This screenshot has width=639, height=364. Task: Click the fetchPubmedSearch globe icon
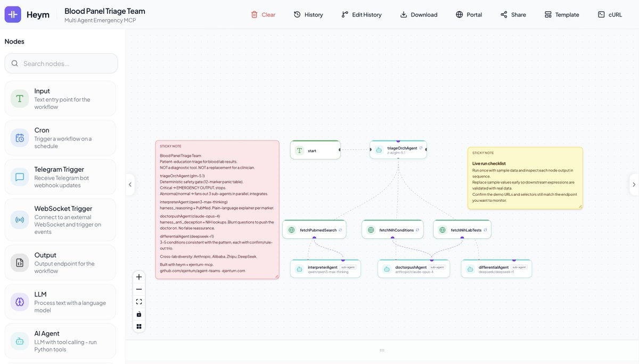coord(291,230)
